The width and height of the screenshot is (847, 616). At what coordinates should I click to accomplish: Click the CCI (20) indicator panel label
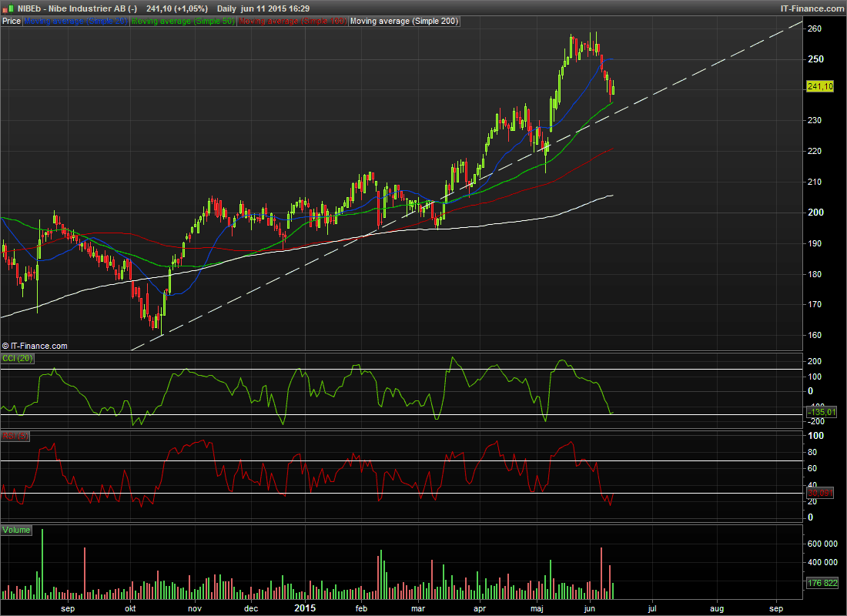(18, 358)
